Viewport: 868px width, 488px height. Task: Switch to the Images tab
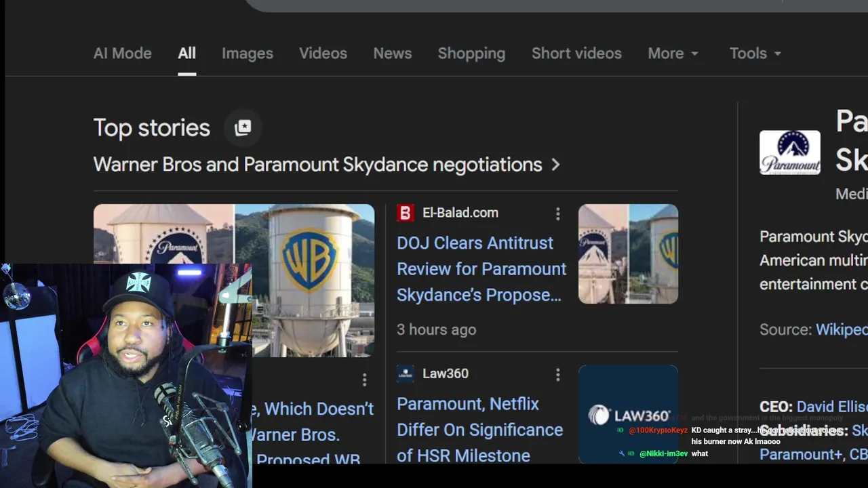coord(248,54)
